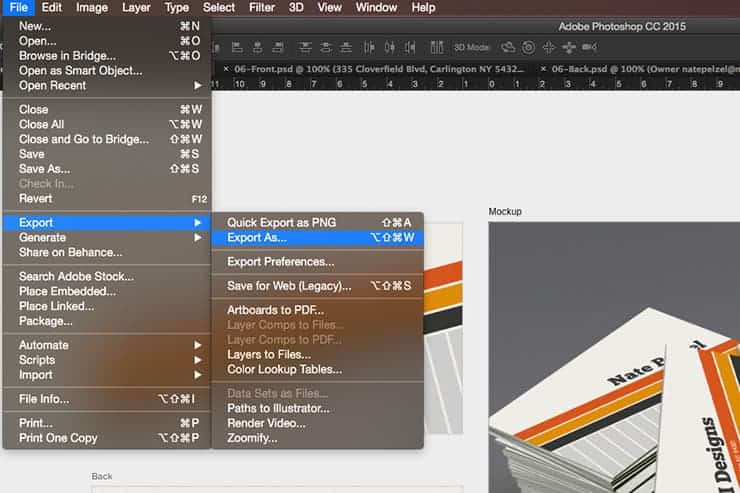Close the 06-Front.psd document tab
Screen dimensions: 740x493
click(226, 69)
